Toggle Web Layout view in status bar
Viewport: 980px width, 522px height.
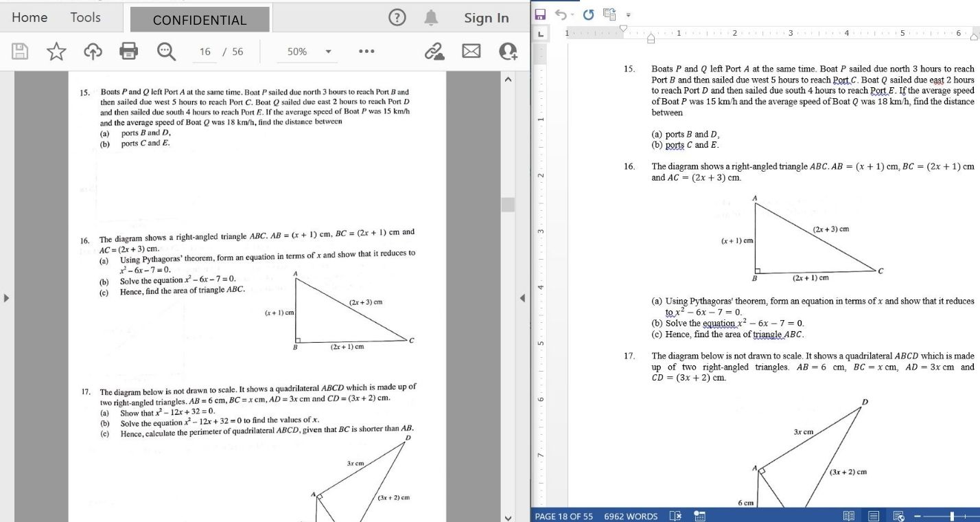click(898, 516)
